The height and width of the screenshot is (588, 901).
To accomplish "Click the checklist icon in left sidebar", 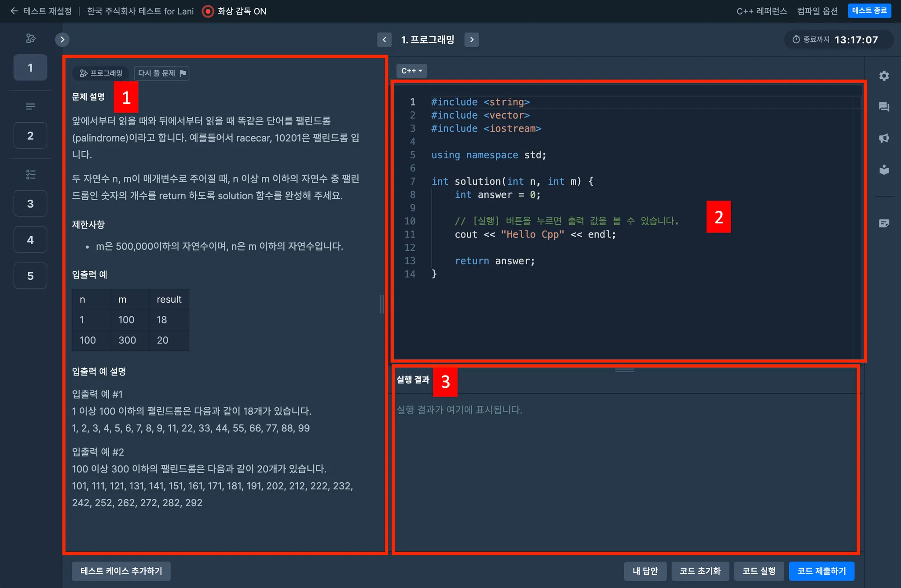I will pyautogui.click(x=30, y=175).
